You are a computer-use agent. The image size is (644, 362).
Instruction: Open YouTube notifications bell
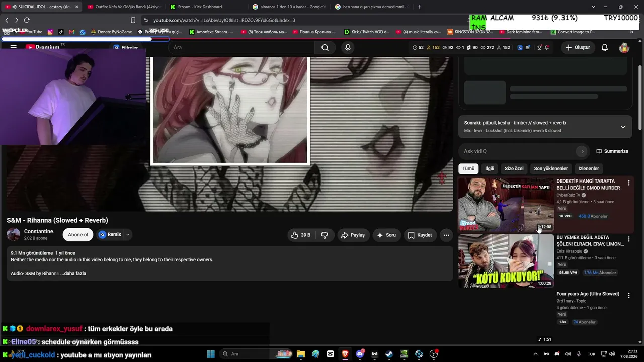click(605, 48)
